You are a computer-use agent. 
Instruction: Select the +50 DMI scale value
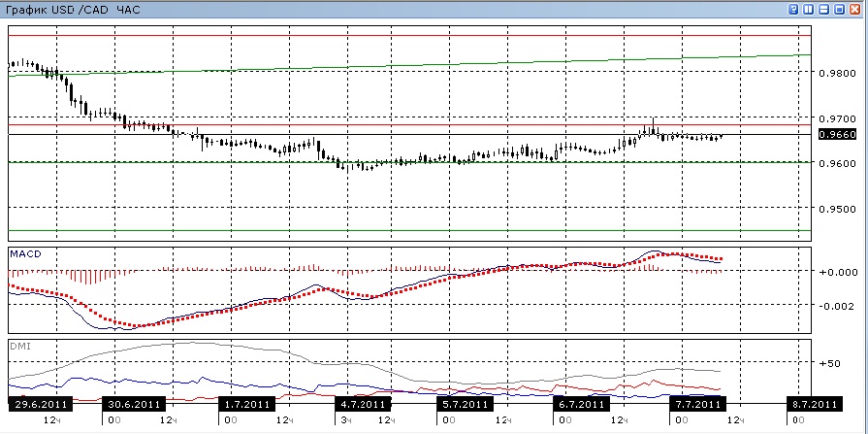[830, 363]
